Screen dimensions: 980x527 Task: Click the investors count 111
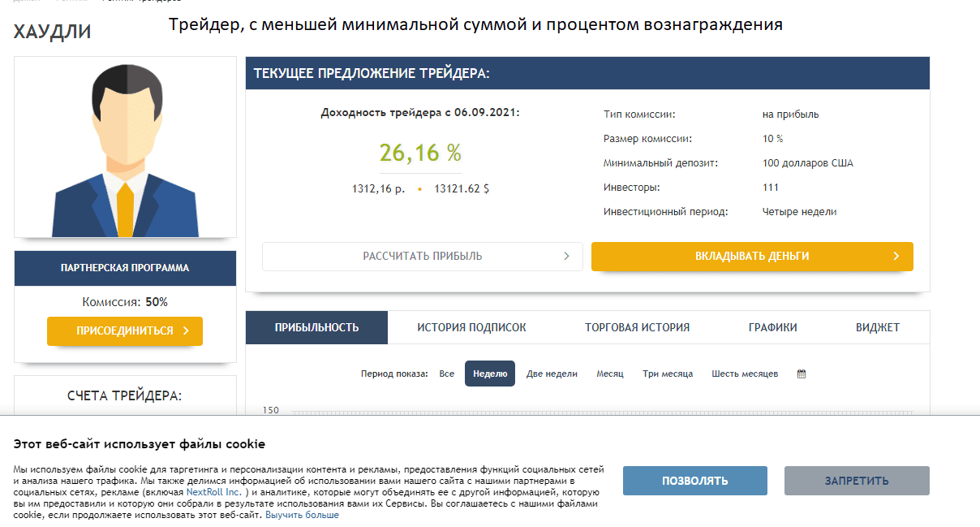[x=771, y=188]
